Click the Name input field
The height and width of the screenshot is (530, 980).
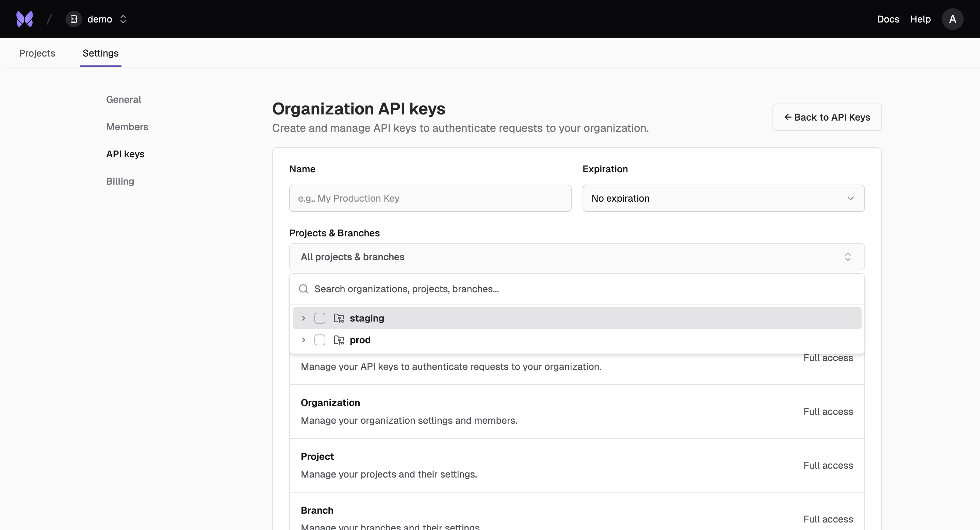coord(430,198)
